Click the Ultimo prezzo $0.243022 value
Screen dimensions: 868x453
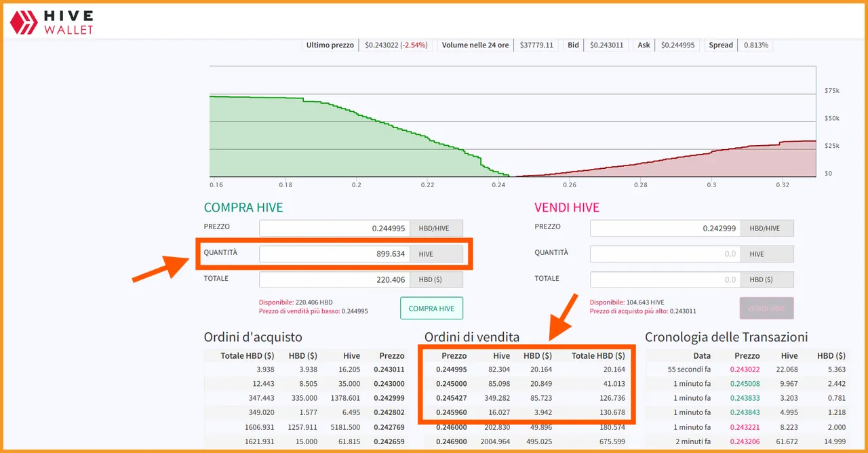click(396, 45)
